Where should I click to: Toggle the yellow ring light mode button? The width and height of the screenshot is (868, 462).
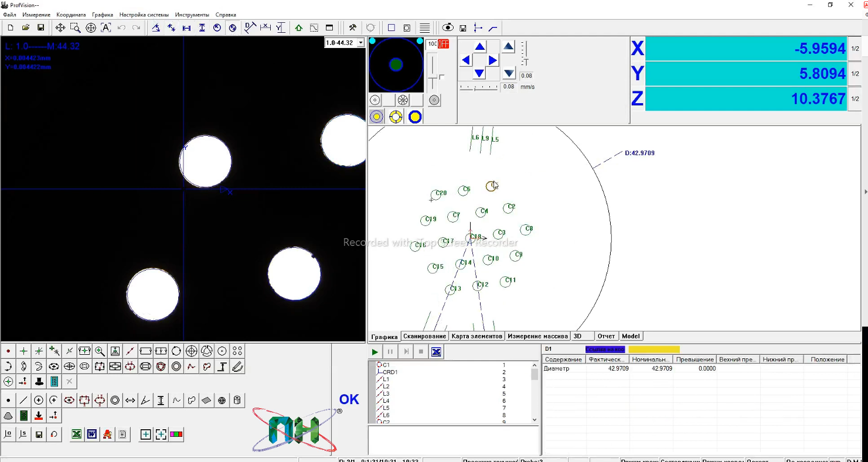(376, 117)
